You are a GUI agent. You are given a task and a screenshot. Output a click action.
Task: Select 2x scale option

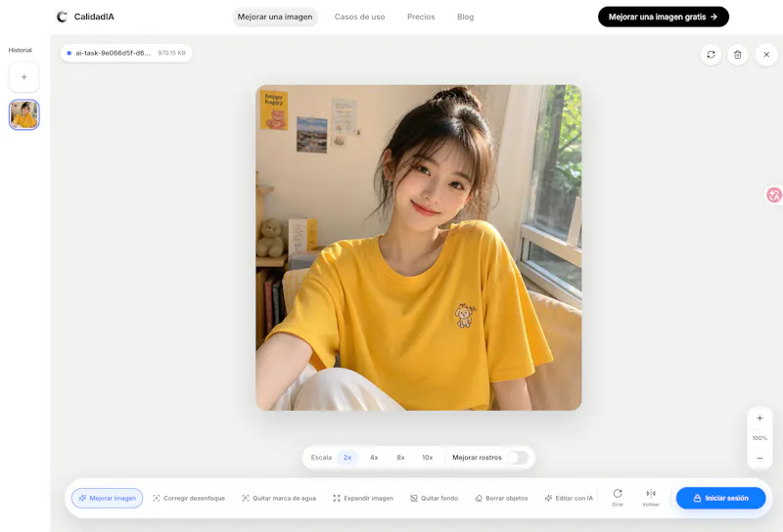[347, 457]
